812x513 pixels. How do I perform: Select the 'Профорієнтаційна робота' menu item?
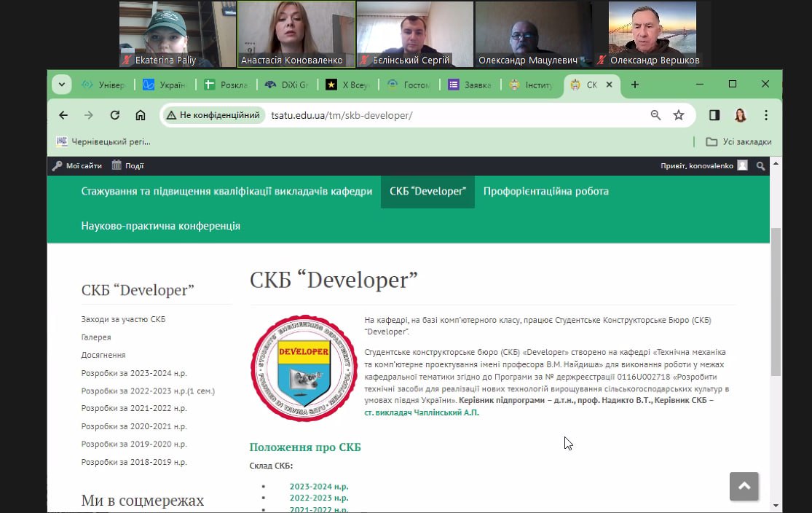(545, 192)
